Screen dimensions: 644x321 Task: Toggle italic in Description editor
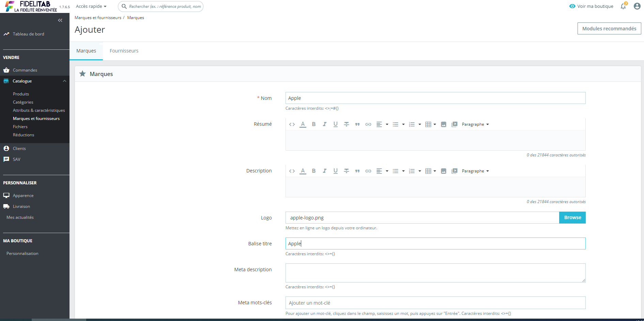point(325,171)
